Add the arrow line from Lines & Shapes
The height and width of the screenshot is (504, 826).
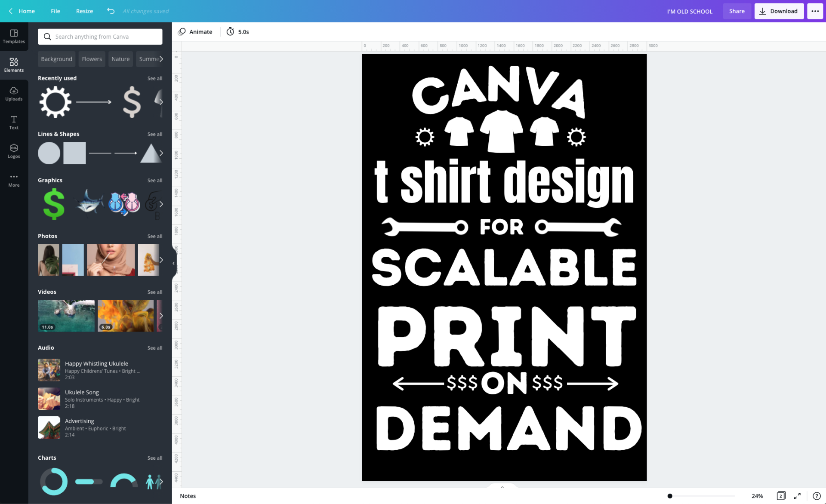(126, 153)
